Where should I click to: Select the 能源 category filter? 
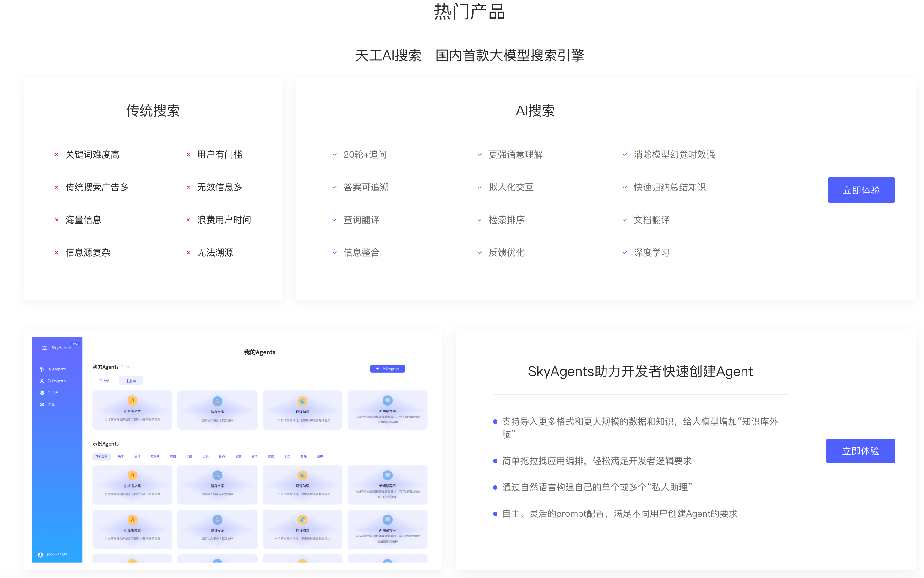click(238, 457)
